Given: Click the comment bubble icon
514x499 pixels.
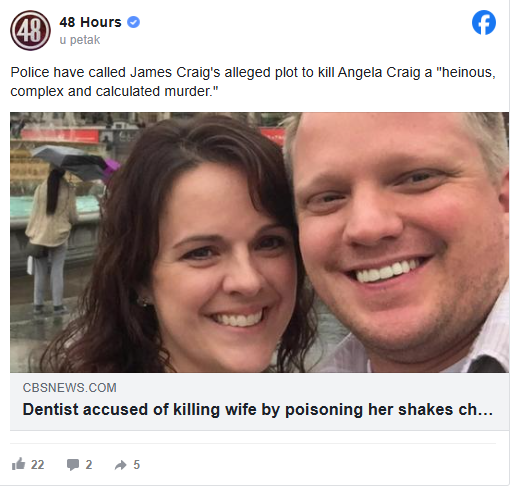Looking at the screenshot, I should (73, 464).
